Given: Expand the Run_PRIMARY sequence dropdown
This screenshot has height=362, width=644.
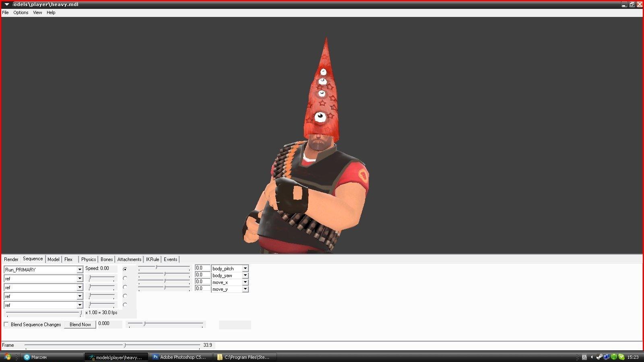Looking at the screenshot, I should tap(80, 270).
